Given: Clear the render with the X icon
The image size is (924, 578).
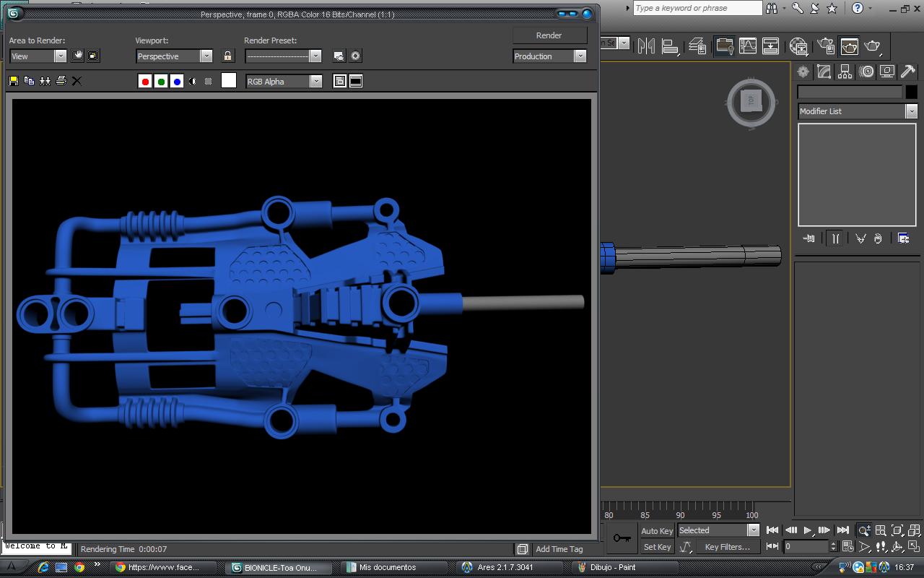Looking at the screenshot, I should point(77,81).
